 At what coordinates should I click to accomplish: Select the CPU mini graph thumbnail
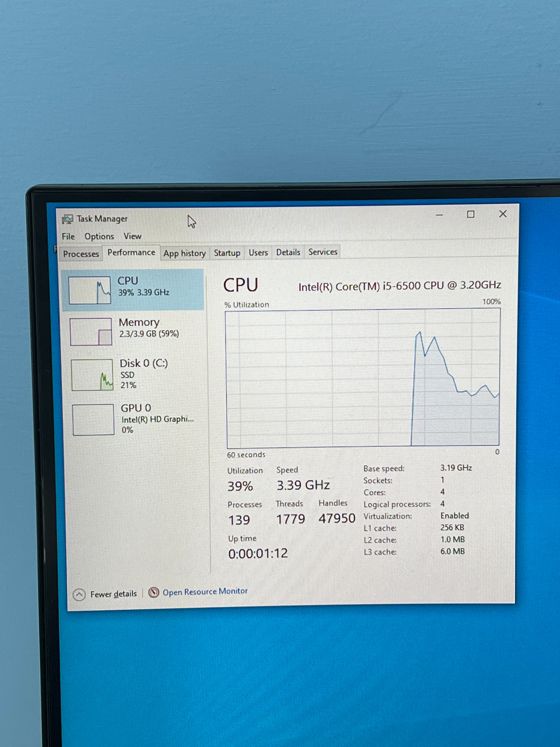coord(90,290)
